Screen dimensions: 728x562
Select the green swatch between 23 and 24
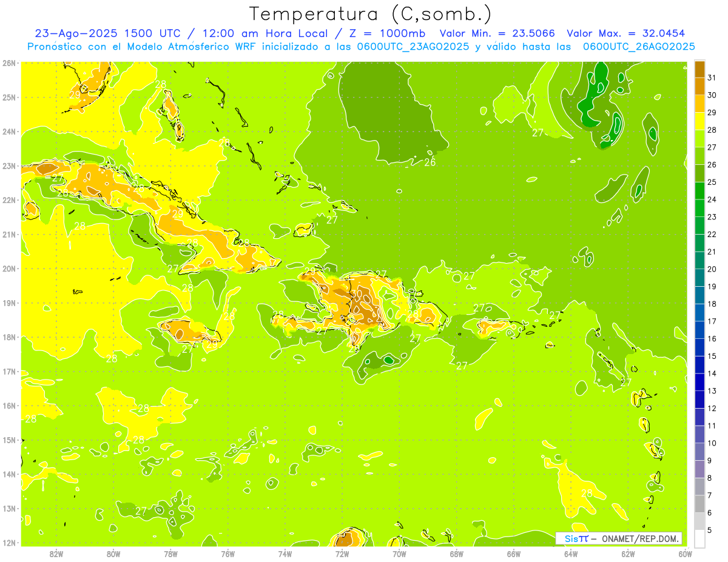pos(699,208)
